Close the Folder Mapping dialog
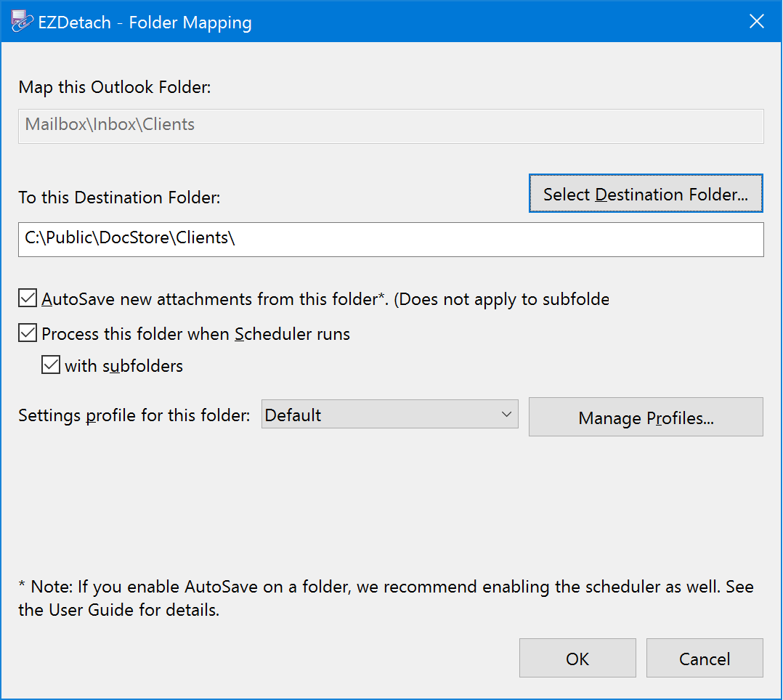The width and height of the screenshot is (783, 700). click(757, 22)
